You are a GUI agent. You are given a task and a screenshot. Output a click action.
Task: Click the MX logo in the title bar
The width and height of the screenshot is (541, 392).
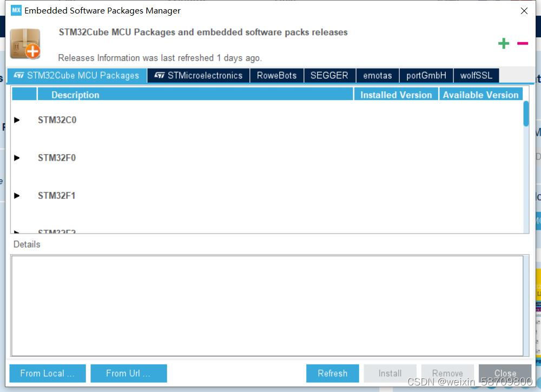[x=16, y=10]
